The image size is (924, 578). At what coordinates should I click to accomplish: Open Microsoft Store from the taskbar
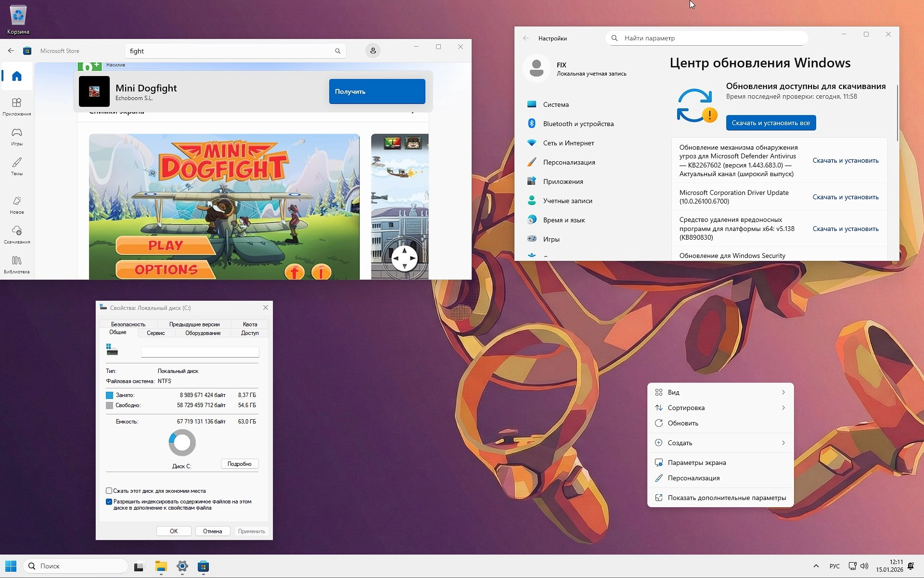pyautogui.click(x=203, y=566)
